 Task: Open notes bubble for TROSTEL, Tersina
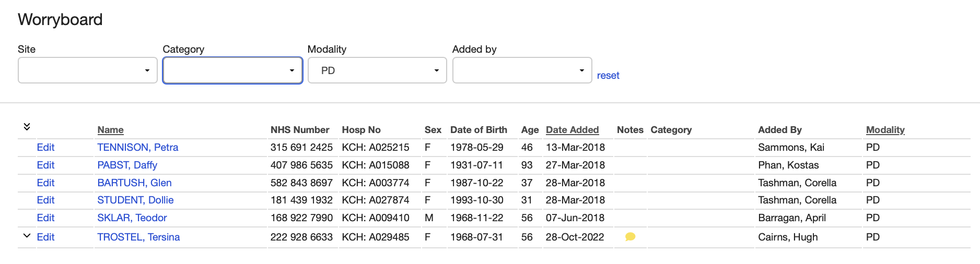(630, 237)
